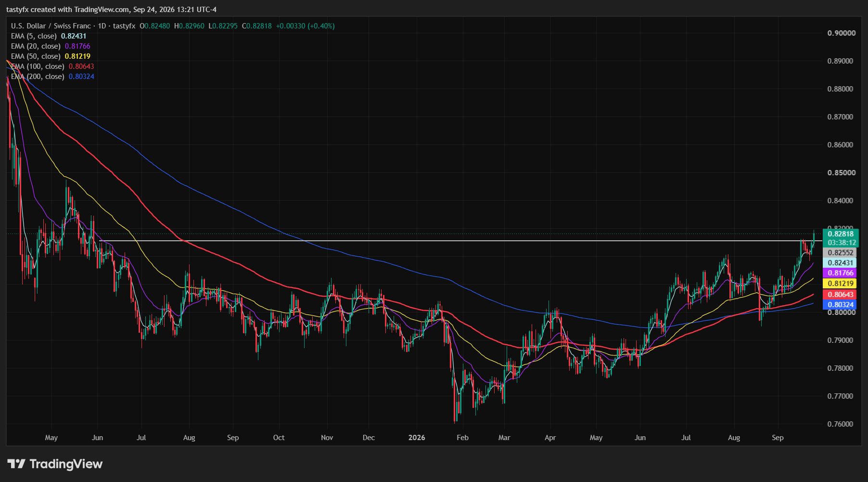Image resolution: width=868 pixels, height=482 pixels.
Task: Click the open value O0.82480 in header
Action: pos(155,26)
